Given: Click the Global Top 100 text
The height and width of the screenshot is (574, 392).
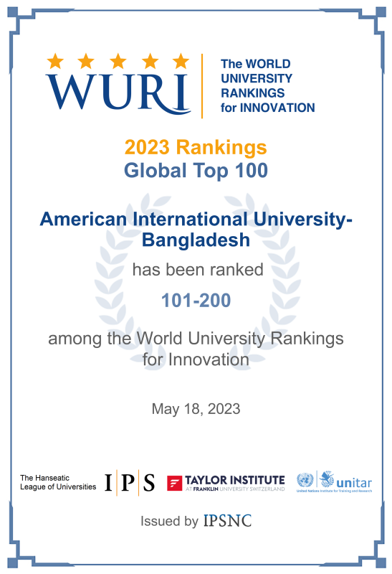Looking at the screenshot, I should 196,171.
